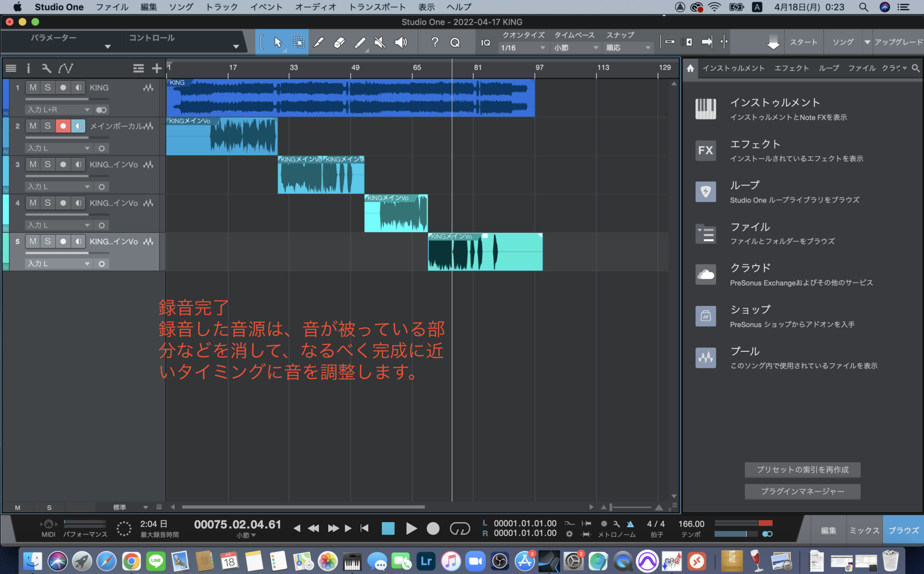Viewport: 924px width, 574px height.
Task: Open track 1 入力 L+R input dropdown
Action: 58,110
